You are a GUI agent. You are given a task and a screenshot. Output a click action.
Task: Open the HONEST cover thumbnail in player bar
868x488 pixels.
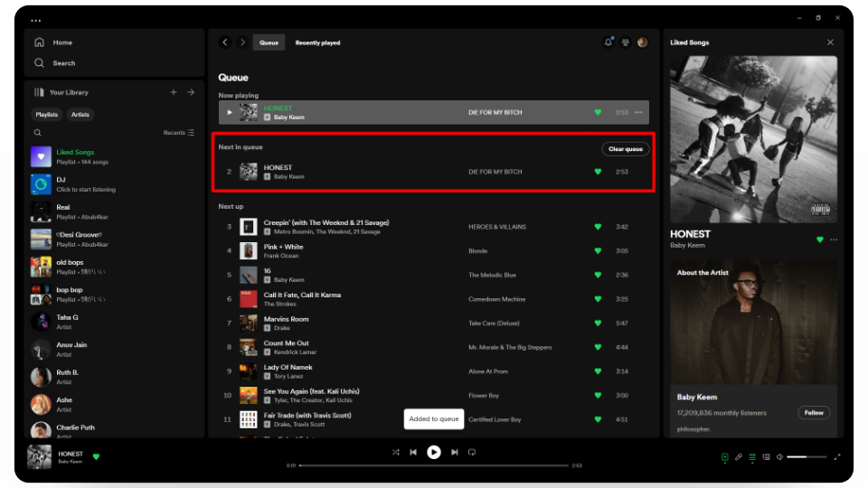(x=39, y=457)
